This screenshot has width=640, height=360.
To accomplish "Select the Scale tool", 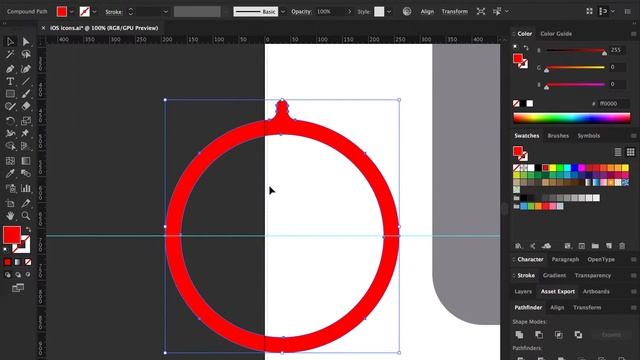I will point(26,120).
